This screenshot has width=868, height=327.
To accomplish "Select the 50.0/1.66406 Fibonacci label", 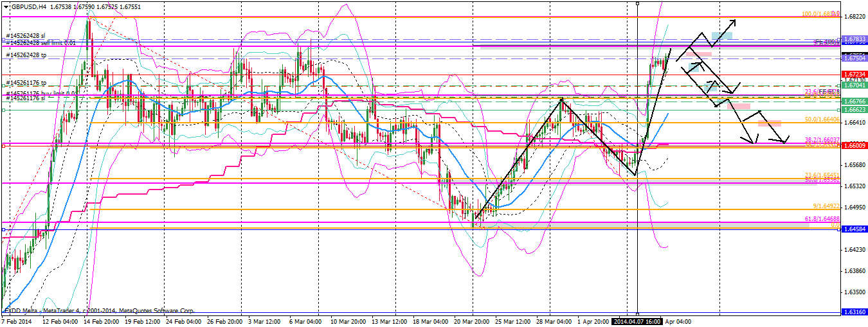I will 822,119.
